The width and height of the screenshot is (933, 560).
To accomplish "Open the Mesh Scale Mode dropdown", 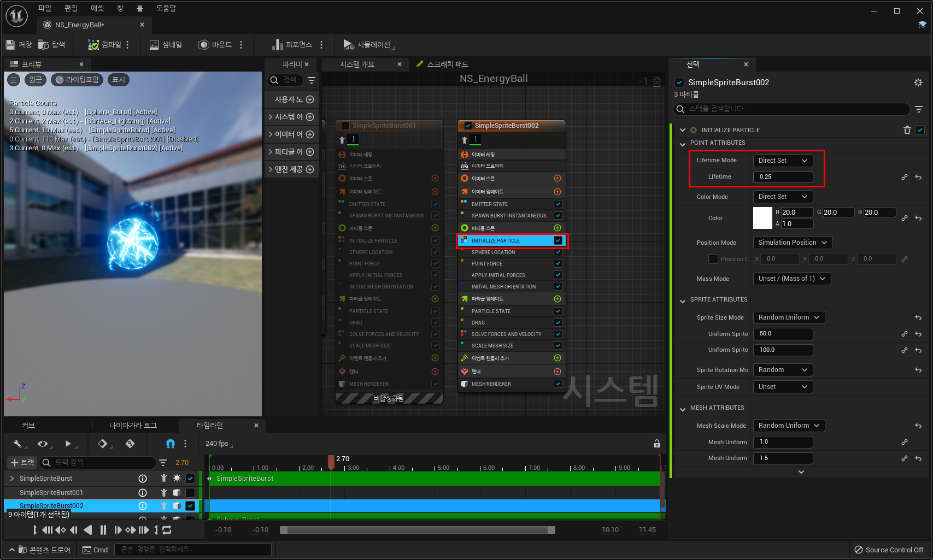I will pyautogui.click(x=789, y=426).
